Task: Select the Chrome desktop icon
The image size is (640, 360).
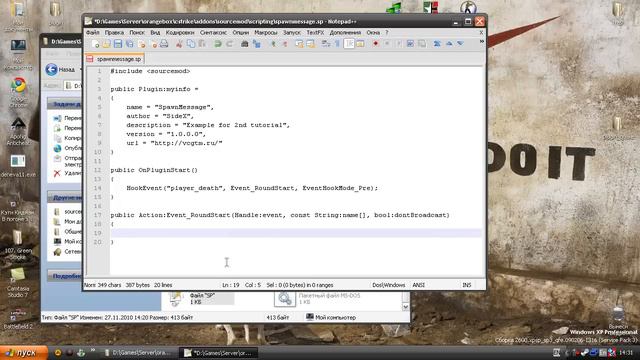Action: point(18,93)
